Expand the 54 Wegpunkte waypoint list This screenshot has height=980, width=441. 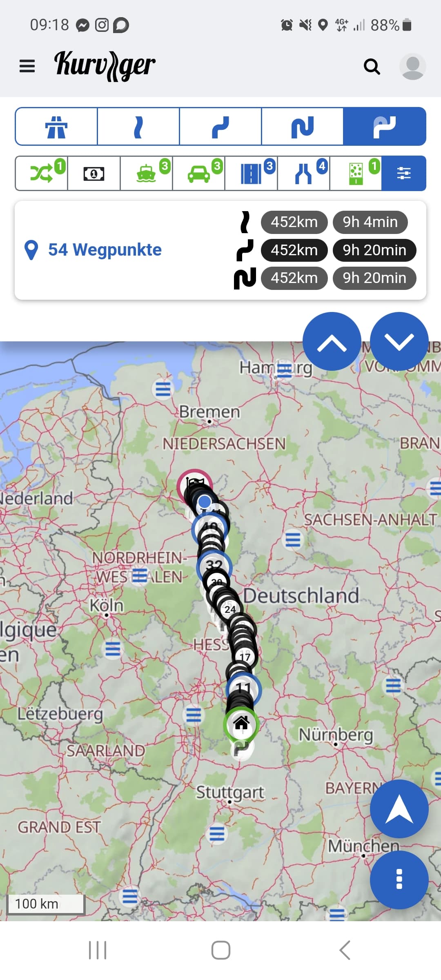click(93, 250)
